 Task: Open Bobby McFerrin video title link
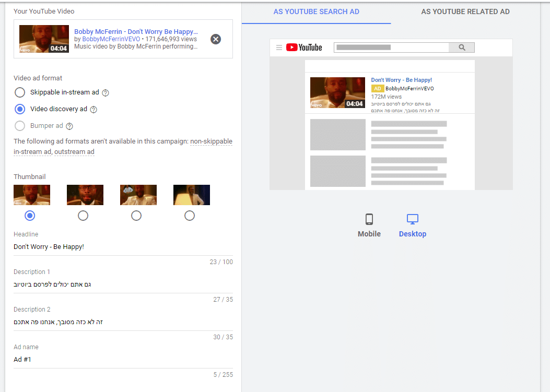click(136, 31)
